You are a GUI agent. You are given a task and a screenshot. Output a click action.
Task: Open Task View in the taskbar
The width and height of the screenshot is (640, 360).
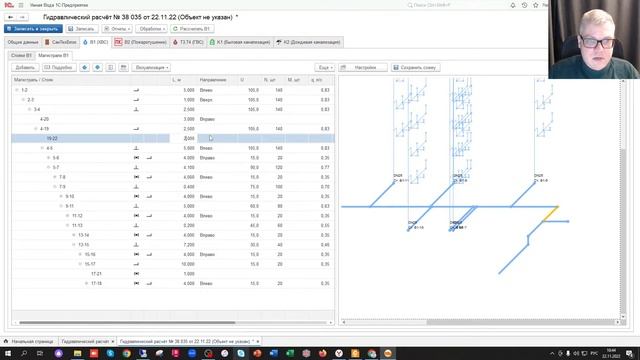(x=40, y=353)
